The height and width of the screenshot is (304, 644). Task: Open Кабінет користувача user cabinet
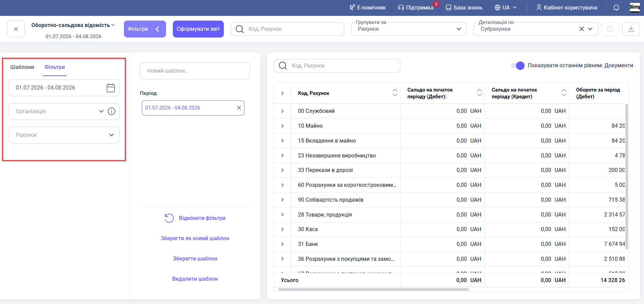click(567, 7)
